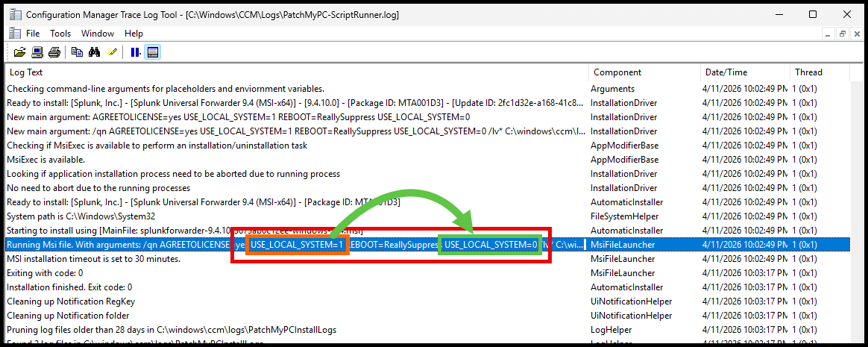Image resolution: width=868 pixels, height=347 pixels.
Task: Minimize the inner log document window
Action: (x=828, y=34)
